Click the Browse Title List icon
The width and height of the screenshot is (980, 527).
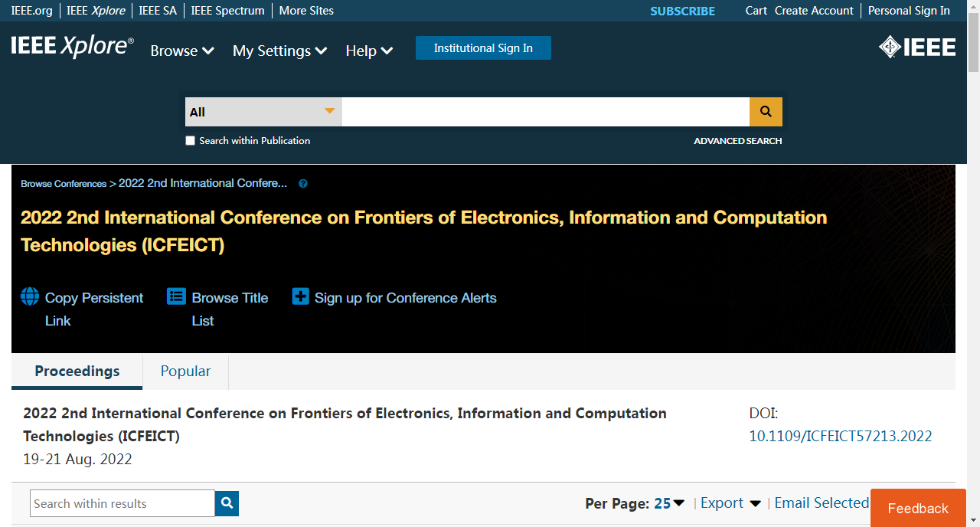(x=176, y=296)
